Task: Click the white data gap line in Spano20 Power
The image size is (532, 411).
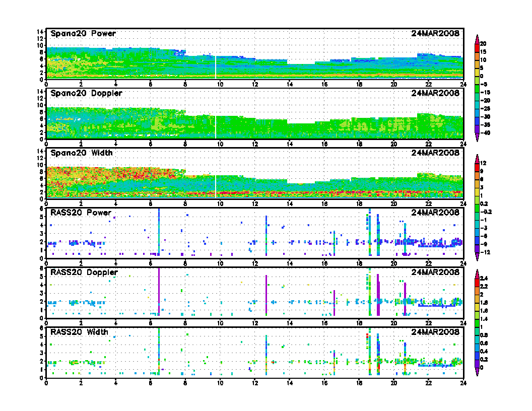Action: point(216,67)
